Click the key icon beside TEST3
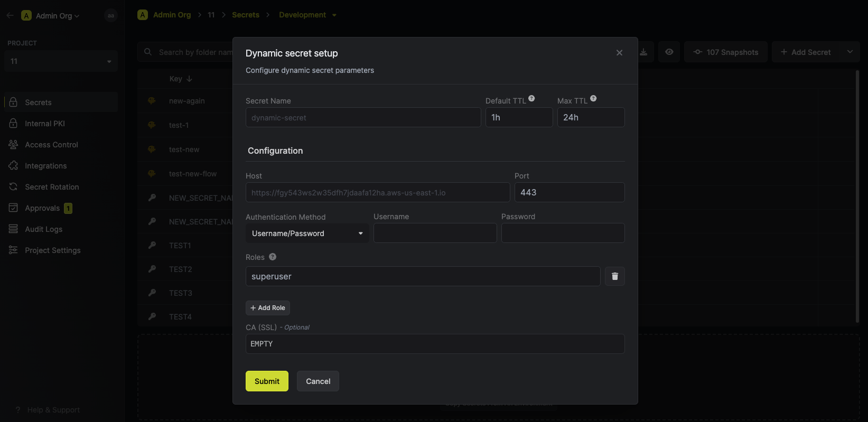The width and height of the screenshot is (868, 422). coord(152,293)
